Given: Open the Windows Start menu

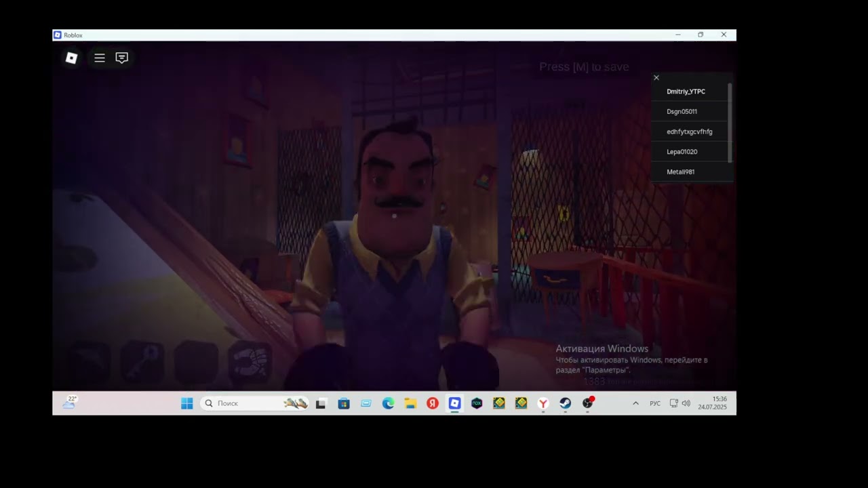Looking at the screenshot, I should pyautogui.click(x=187, y=403).
